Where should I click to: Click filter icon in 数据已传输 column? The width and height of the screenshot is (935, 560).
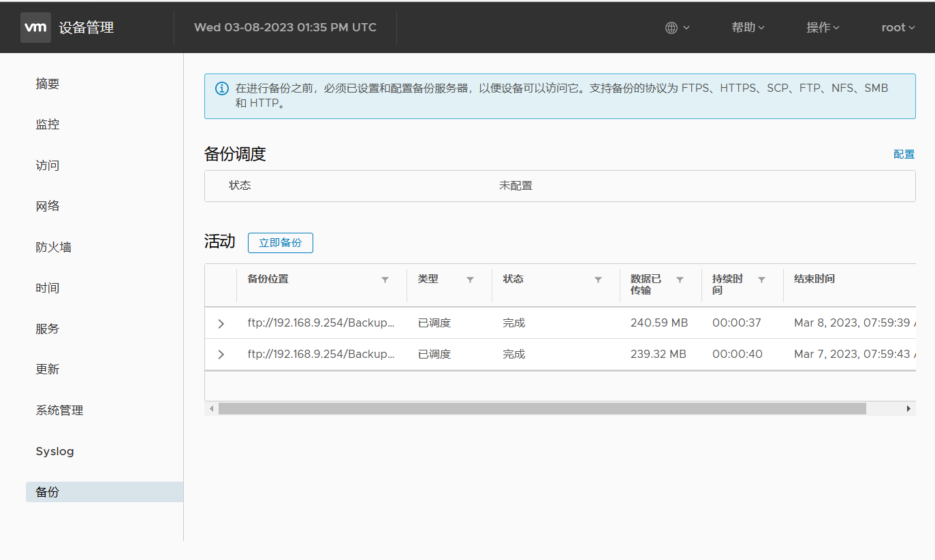tap(680, 280)
